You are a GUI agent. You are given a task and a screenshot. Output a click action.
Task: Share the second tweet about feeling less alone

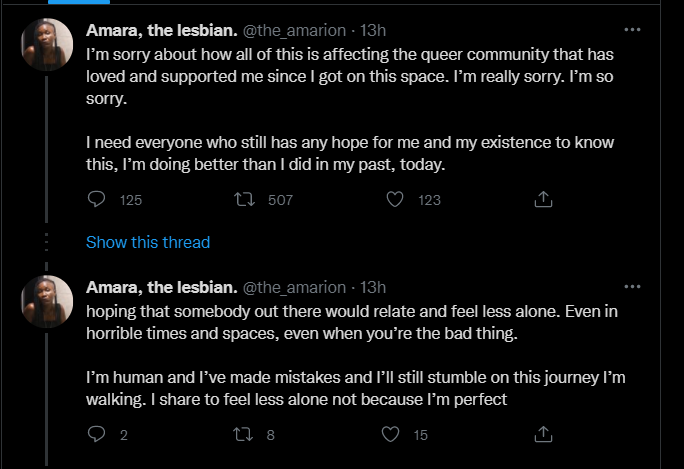pyautogui.click(x=543, y=434)
